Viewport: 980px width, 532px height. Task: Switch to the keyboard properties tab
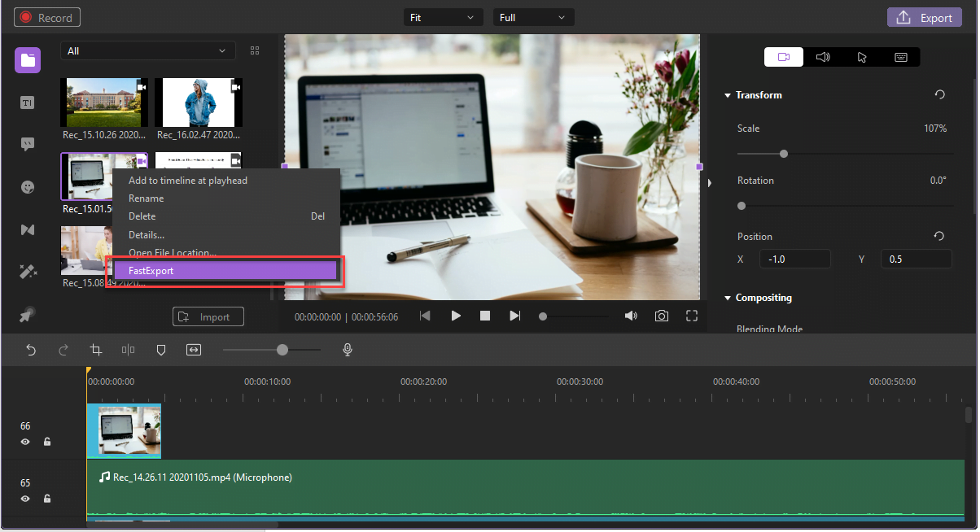click(901, 57)
